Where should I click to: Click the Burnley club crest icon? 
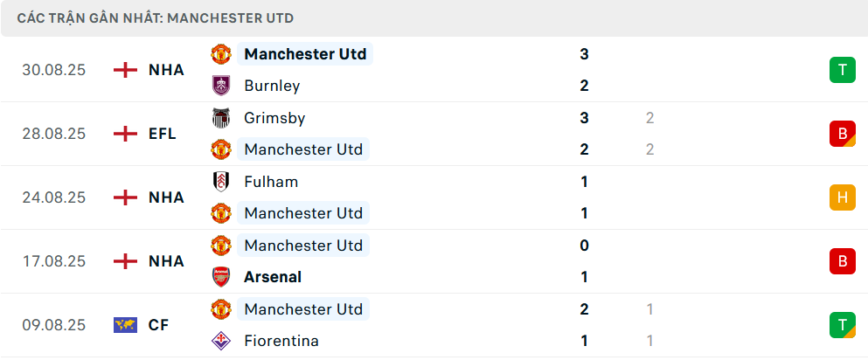coord(220,86)
